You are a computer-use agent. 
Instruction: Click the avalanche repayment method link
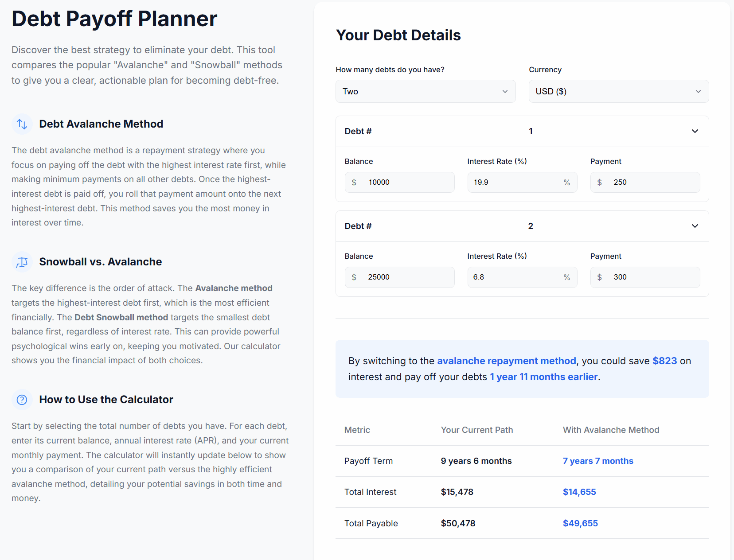(506, 361)
